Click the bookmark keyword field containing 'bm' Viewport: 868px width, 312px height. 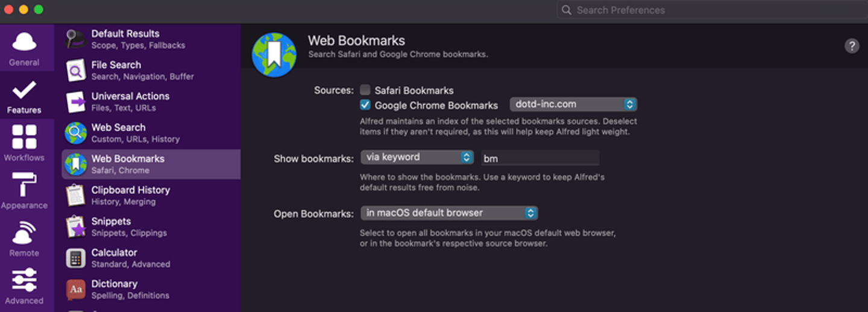(539, 158)
